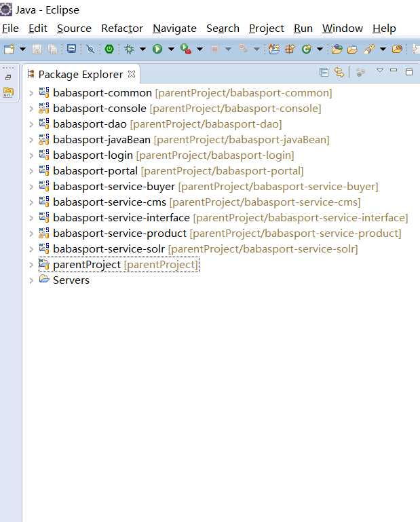Open the Navigate menu
Image resolution: width=420 pixels, height=522 pixels.
click(174, 29)
